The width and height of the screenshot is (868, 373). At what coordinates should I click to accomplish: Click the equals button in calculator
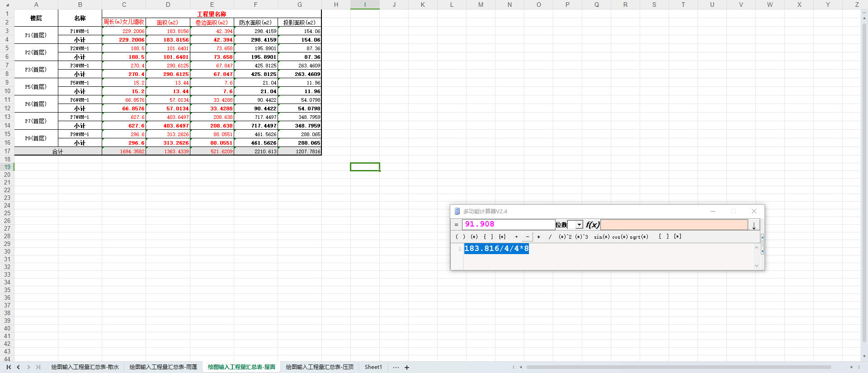(456, 225)
